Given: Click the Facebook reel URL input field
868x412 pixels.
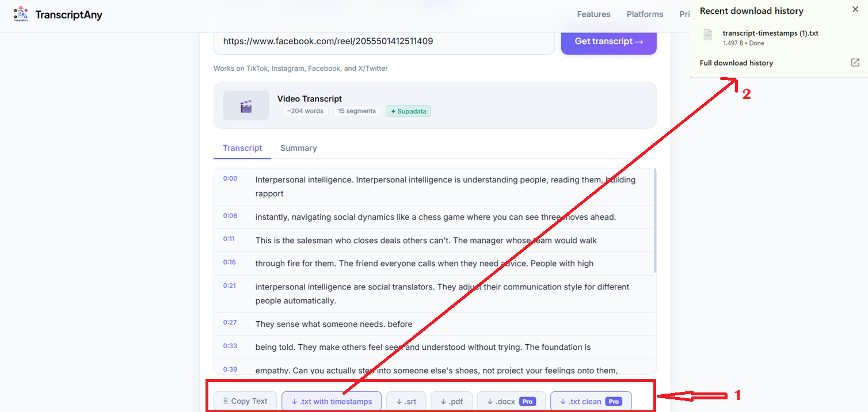Looking at the screenshot, I should coord(384,41).
